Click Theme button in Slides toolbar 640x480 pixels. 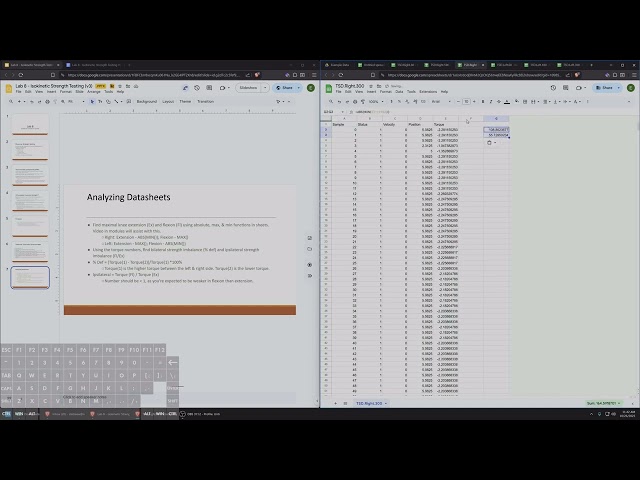[185, 101]
